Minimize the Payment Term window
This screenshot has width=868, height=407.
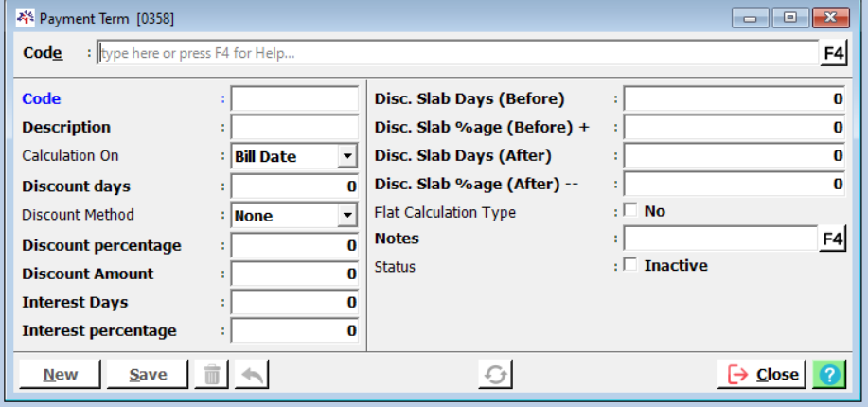click(754, 18)
